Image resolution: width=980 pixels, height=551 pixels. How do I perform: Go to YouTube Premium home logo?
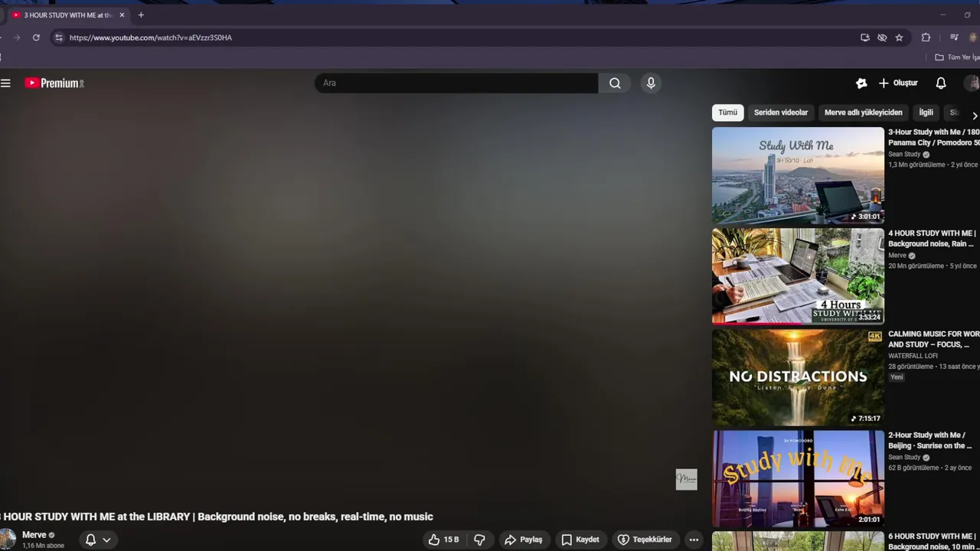[54, 83]
